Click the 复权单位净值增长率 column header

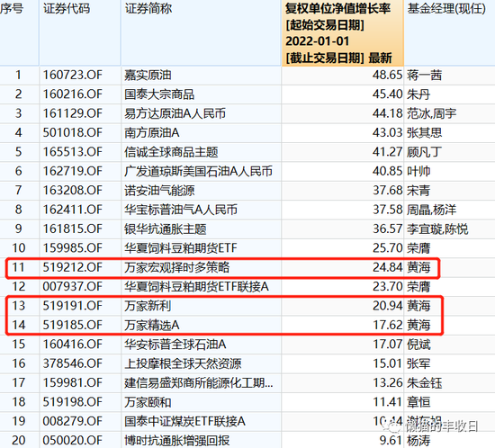click(337, 8)
